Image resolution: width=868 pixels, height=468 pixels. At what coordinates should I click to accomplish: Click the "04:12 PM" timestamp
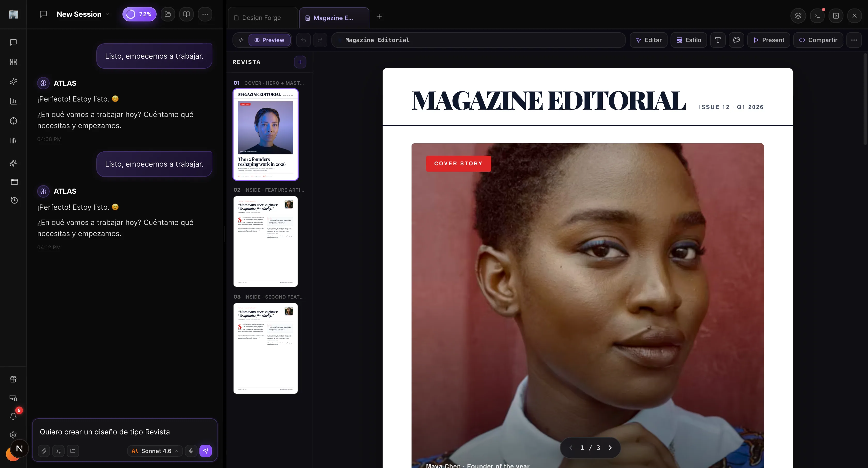(x=49, y=248)
